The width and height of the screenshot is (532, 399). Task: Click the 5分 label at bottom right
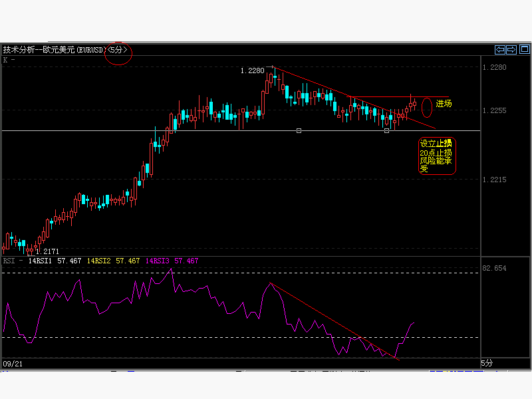click(487, 363)
